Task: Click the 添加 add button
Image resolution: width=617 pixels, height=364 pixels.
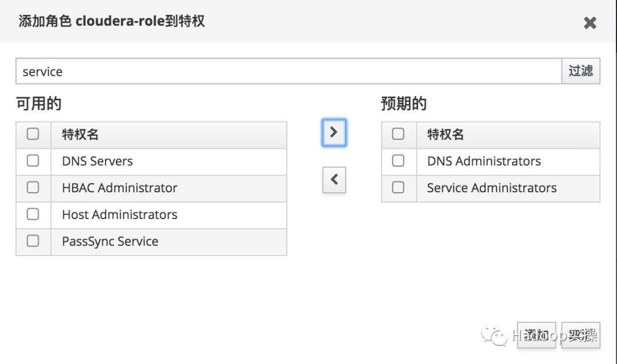Action: [x=536, y=334]
